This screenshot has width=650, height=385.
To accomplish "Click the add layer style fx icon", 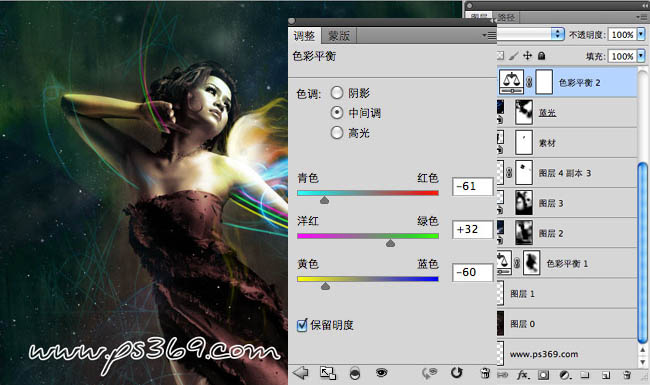I will (x=522, y=375).
